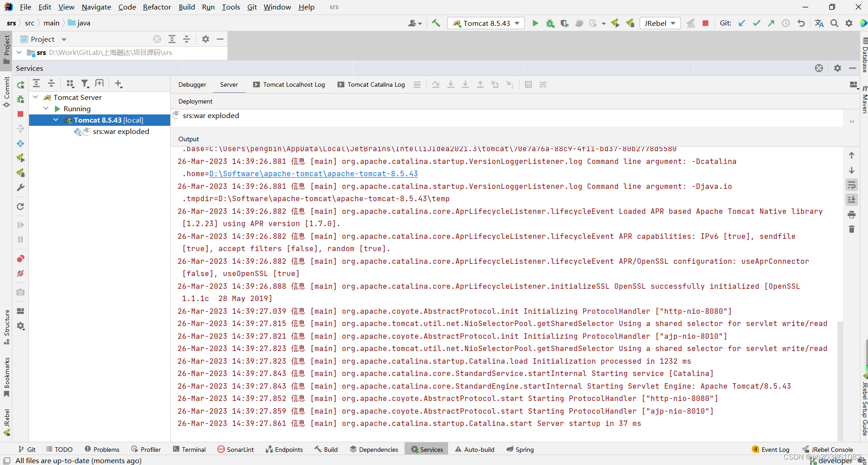This screenshot has width=868, height=465.
Task: Toggle mute breakpoints in Services sidebar
Action: point(20,273)
